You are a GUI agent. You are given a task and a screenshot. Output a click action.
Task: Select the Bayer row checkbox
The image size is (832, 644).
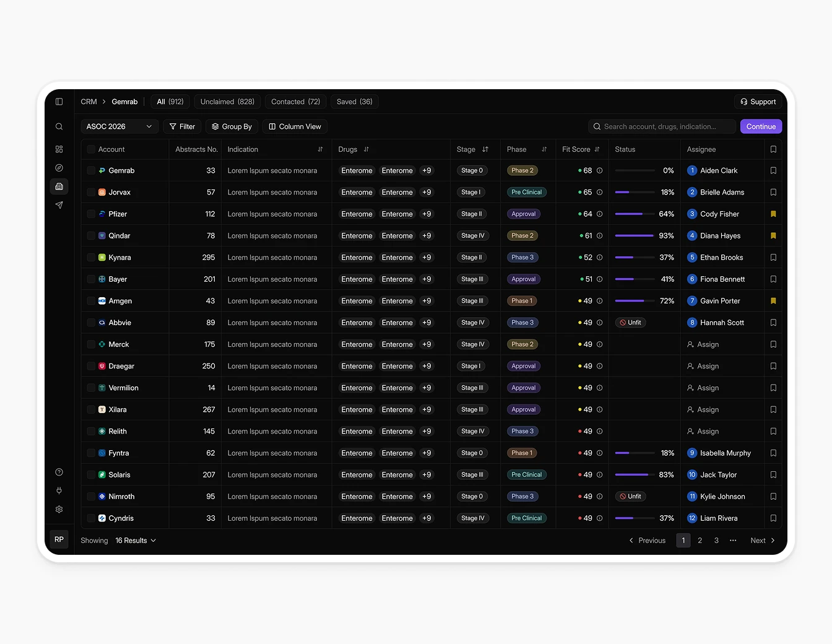(91, 279)
